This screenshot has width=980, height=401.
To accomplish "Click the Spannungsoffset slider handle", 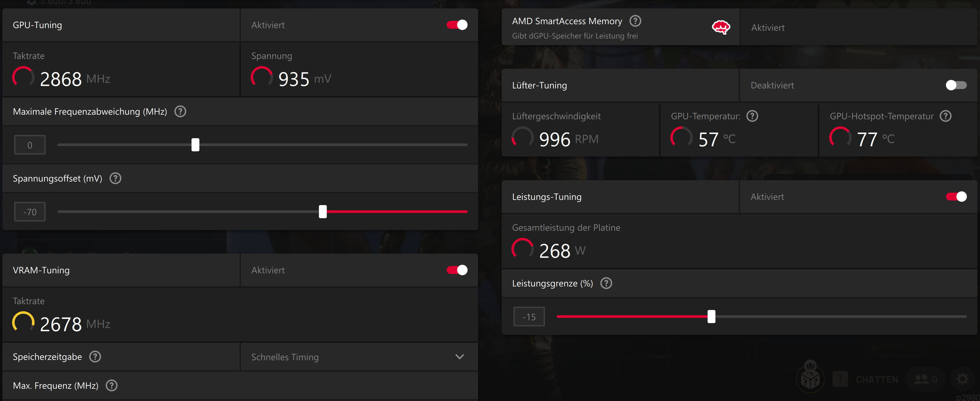I will point(323,212).
